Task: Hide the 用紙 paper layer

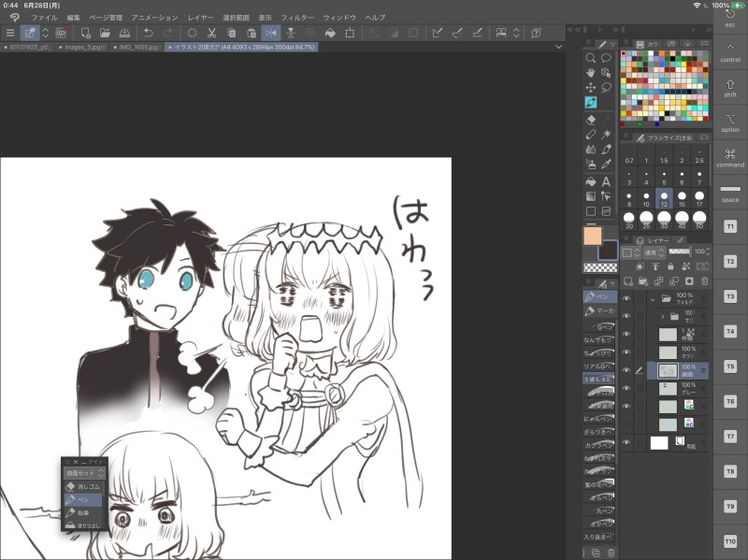Action: pos(626,442)
